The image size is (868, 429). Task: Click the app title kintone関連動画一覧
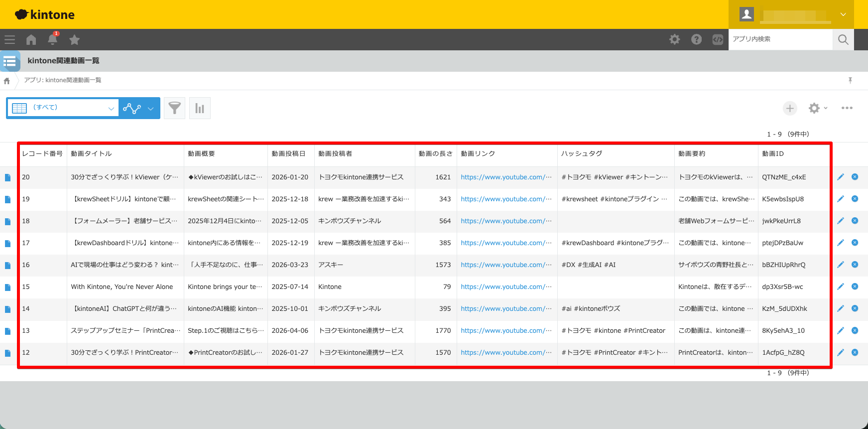tap(64, 61)
